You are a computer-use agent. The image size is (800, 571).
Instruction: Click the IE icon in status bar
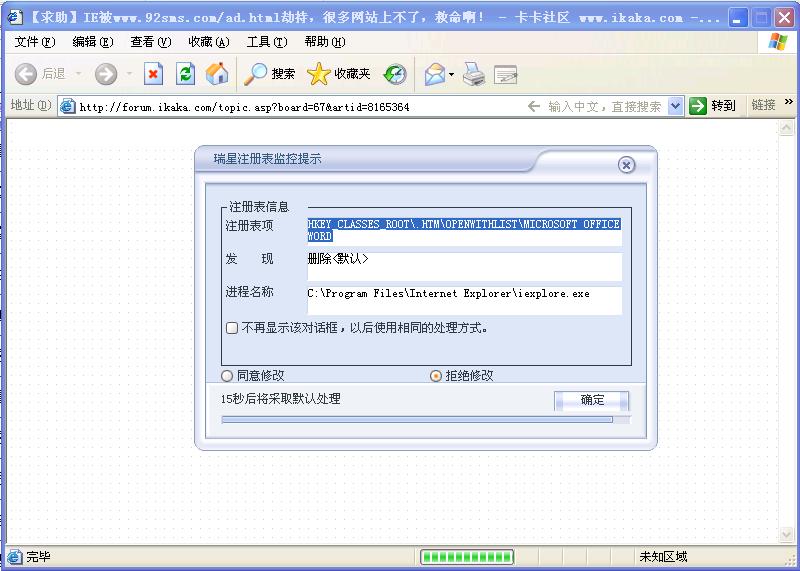point(14,557)
